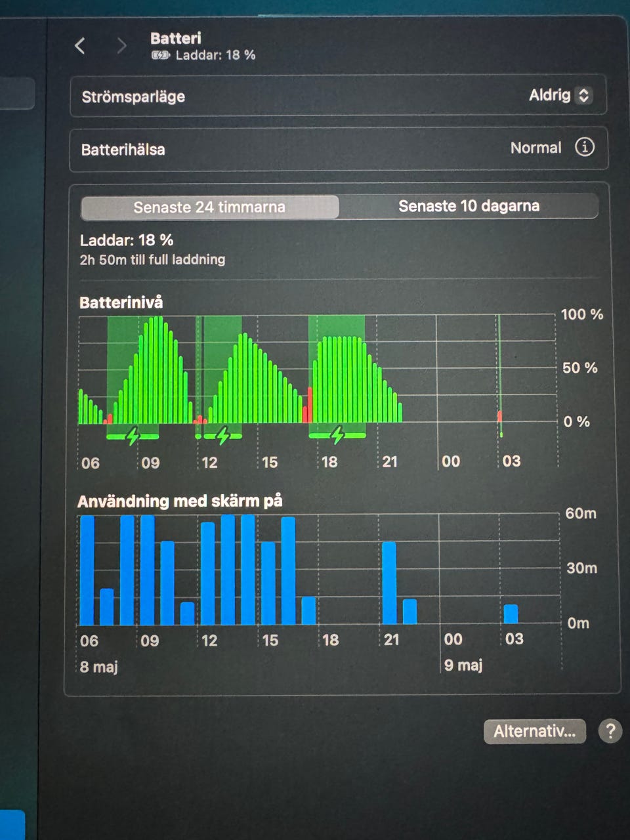Switch to Senaste 10 dagarna tab

(469, 206)
